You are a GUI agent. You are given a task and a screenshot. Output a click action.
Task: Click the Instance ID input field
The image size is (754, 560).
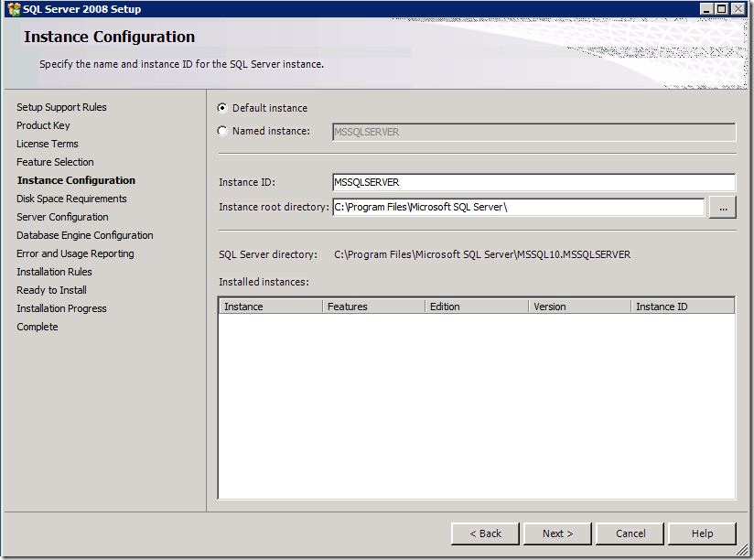pos(533,183)
